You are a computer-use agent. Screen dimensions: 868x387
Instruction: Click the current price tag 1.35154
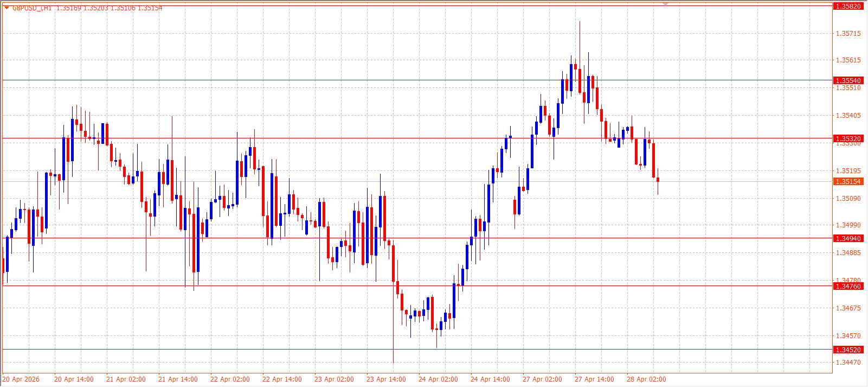pos(848,181)
